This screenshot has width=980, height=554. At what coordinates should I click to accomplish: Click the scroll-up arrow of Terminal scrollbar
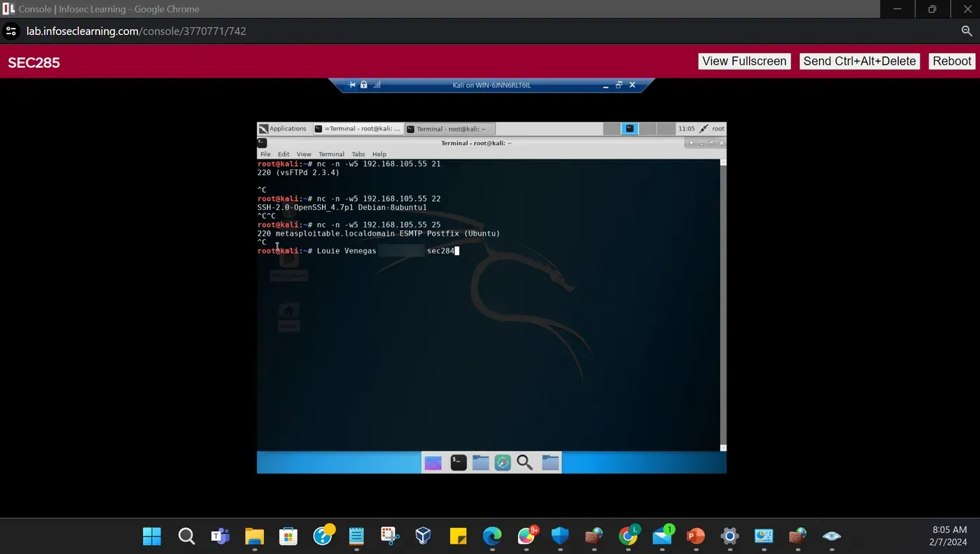point(723,162)
